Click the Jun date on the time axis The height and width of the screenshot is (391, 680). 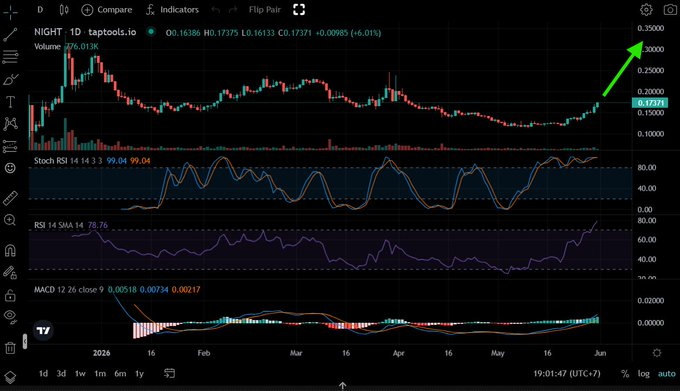600,353
